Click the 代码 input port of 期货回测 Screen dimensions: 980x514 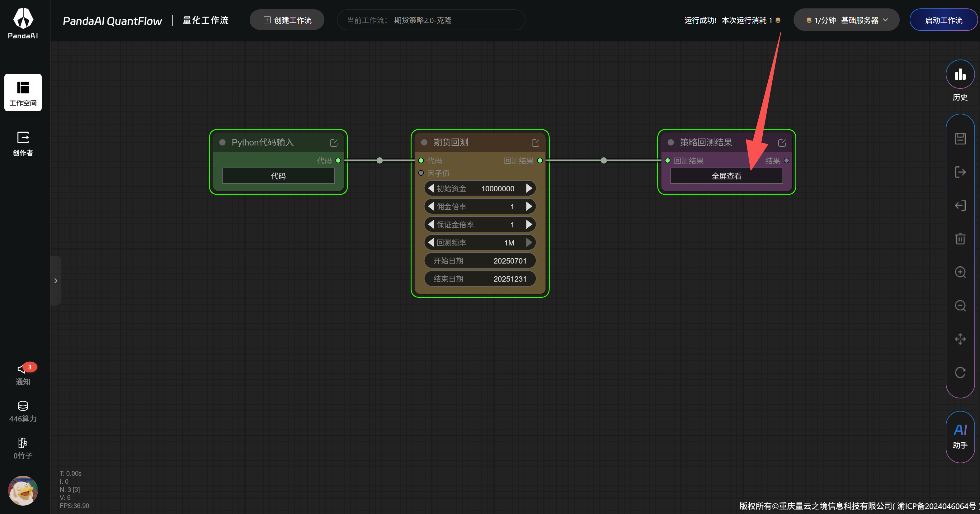pos(421,161)
